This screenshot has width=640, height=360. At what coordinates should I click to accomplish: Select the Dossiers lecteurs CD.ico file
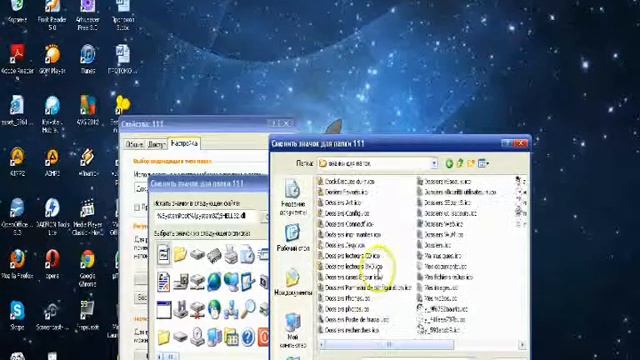pos(349,256)
